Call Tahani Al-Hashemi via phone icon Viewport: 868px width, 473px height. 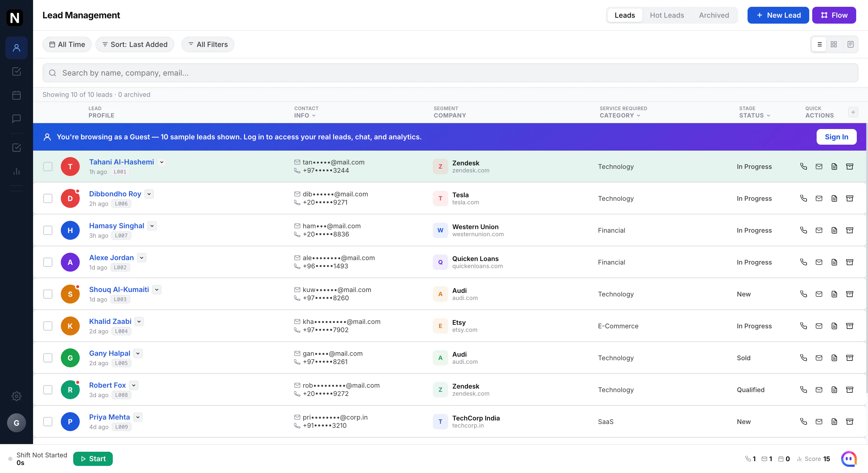(x=804, y=167)
